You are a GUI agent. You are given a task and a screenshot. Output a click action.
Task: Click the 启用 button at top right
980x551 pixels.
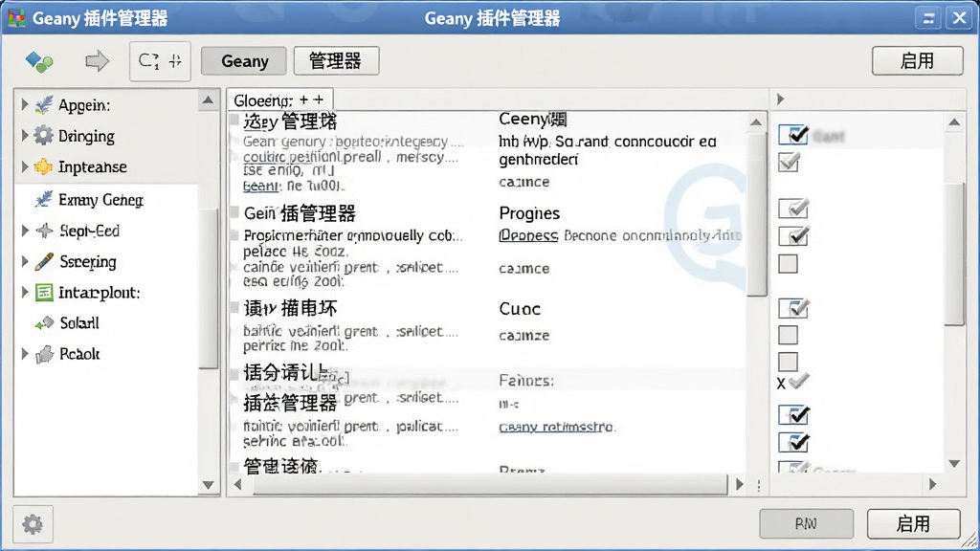pyautogui.click(x=917, y=60)
